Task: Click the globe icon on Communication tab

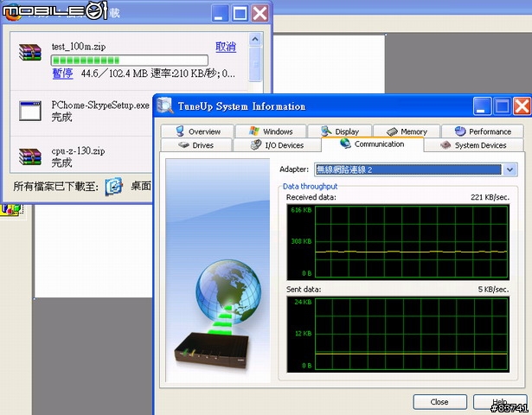Action: point(345,144)
